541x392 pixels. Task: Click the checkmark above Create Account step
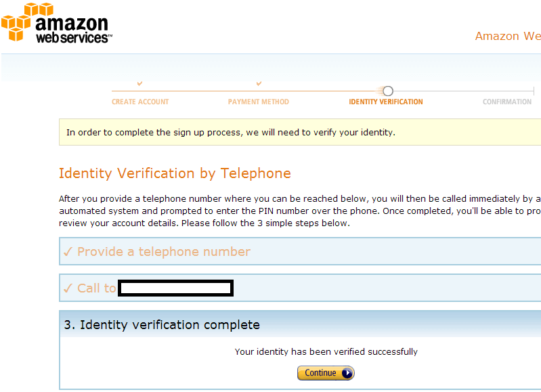click(139, 83)
